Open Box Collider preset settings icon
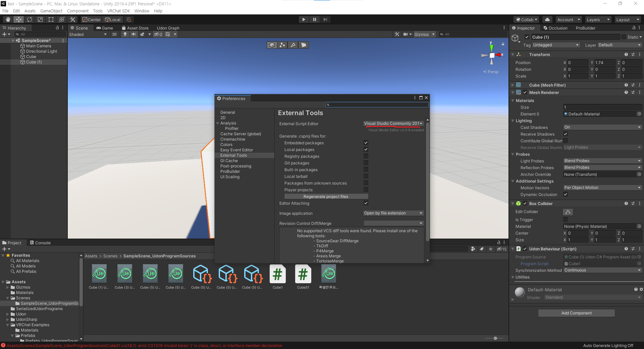The image size is (644, 349). click(633, 203)
